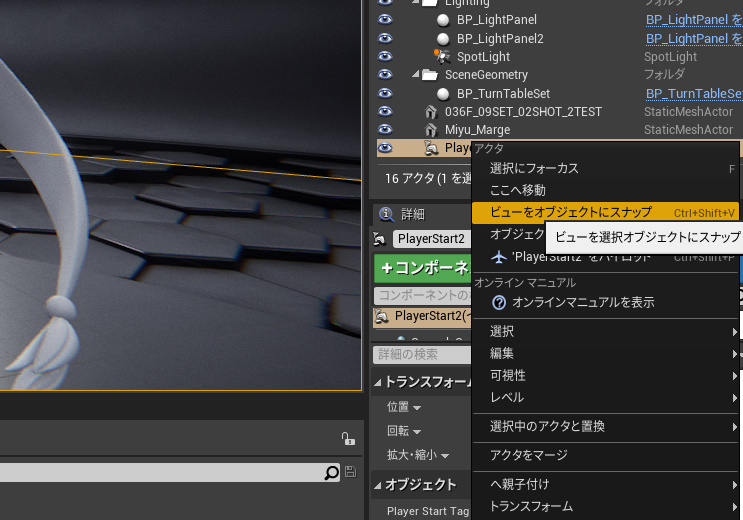
Task: Collapse the トランスフォーム section in details
Action: [x=378, y=382]
